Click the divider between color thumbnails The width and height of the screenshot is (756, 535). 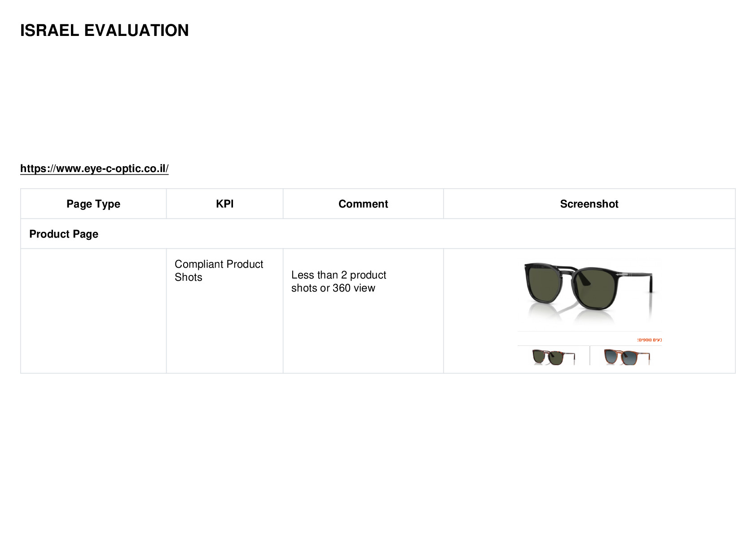click(590, 356)
